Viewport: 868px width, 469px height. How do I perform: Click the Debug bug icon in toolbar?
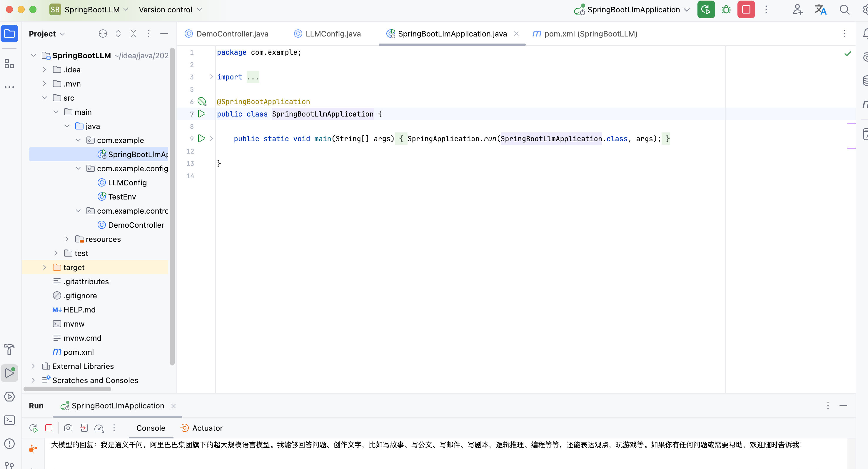726,10
